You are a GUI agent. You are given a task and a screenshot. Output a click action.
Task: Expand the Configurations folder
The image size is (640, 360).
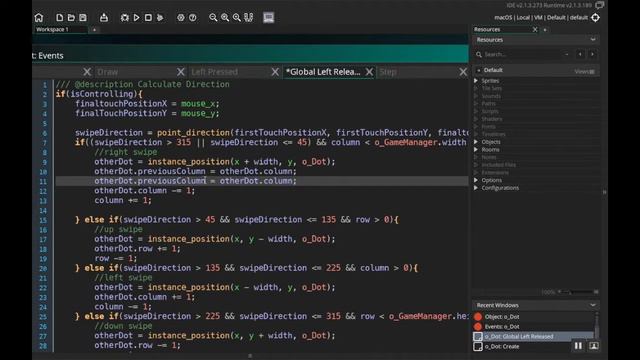(476, 188)
